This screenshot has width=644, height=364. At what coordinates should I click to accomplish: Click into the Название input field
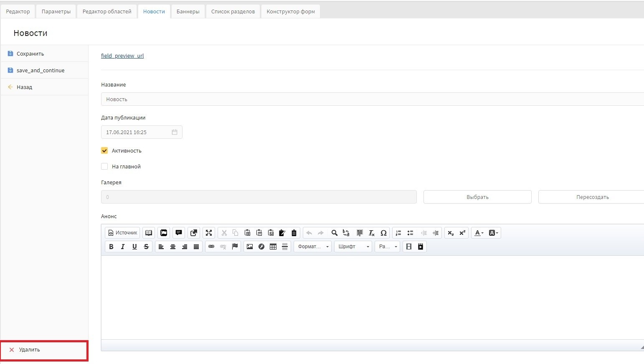click(x=372, y=99)
